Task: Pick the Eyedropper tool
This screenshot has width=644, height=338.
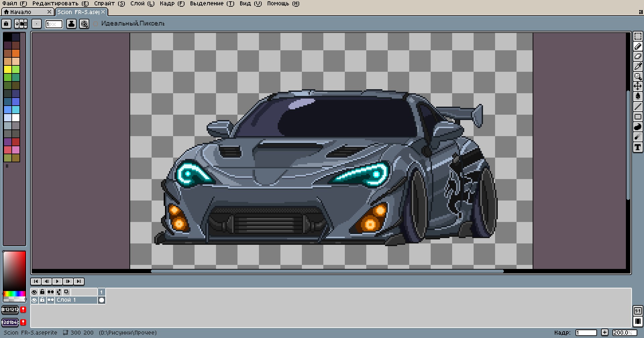Action: click(x=638, y=66)
